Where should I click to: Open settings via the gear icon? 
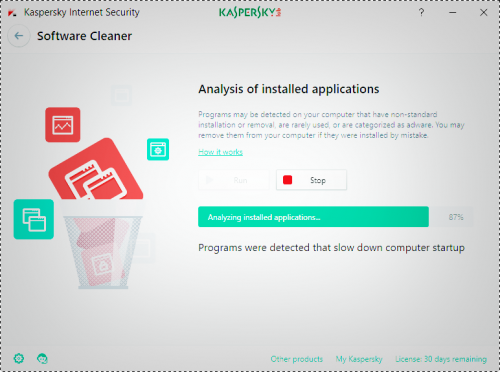point(19,358)
